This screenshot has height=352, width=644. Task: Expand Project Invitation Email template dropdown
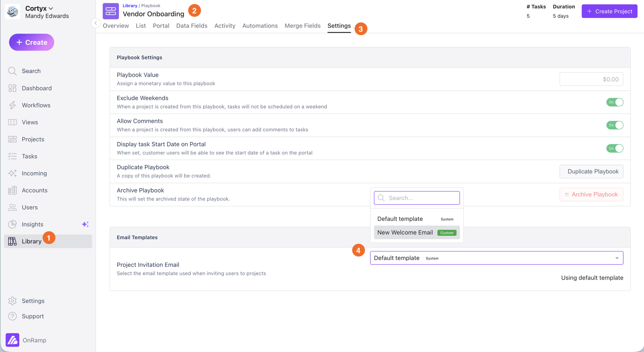[496, 258]
